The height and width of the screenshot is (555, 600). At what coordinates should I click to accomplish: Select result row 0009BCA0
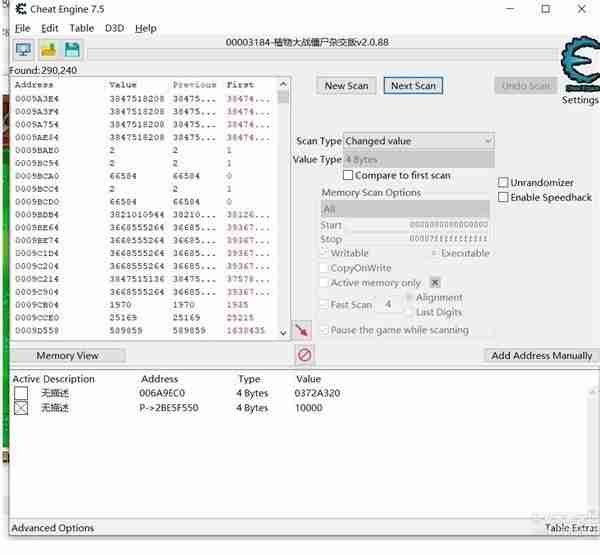[x=144, y=176]
